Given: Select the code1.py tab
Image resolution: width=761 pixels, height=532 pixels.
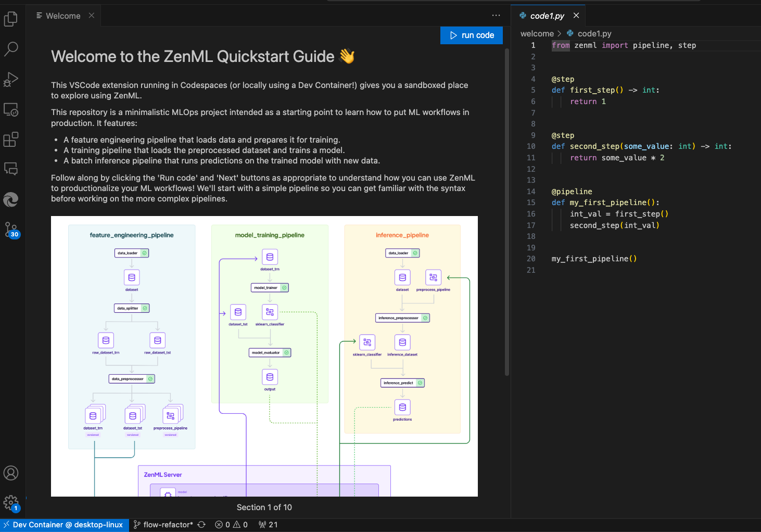Looking at the screenshot, I should [549, 15].
